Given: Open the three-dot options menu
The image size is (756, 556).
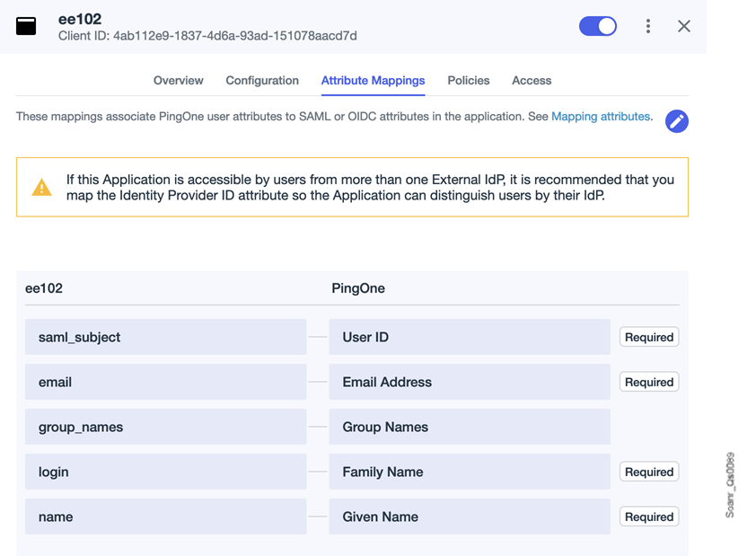Looking at the screenshot, I should click(x=648, y=26).
